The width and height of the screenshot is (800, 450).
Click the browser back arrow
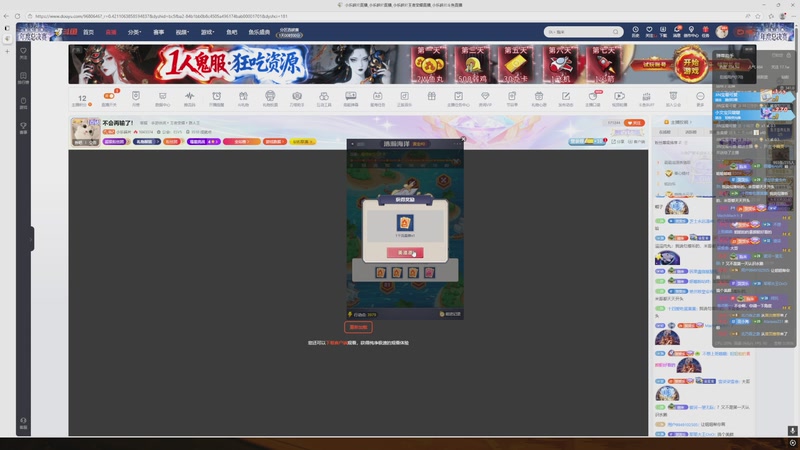pos(6,16)
